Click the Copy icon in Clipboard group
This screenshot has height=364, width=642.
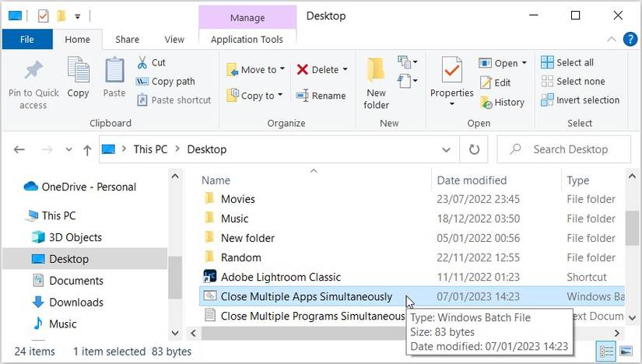pyautogui.click(x=78, y=71)
